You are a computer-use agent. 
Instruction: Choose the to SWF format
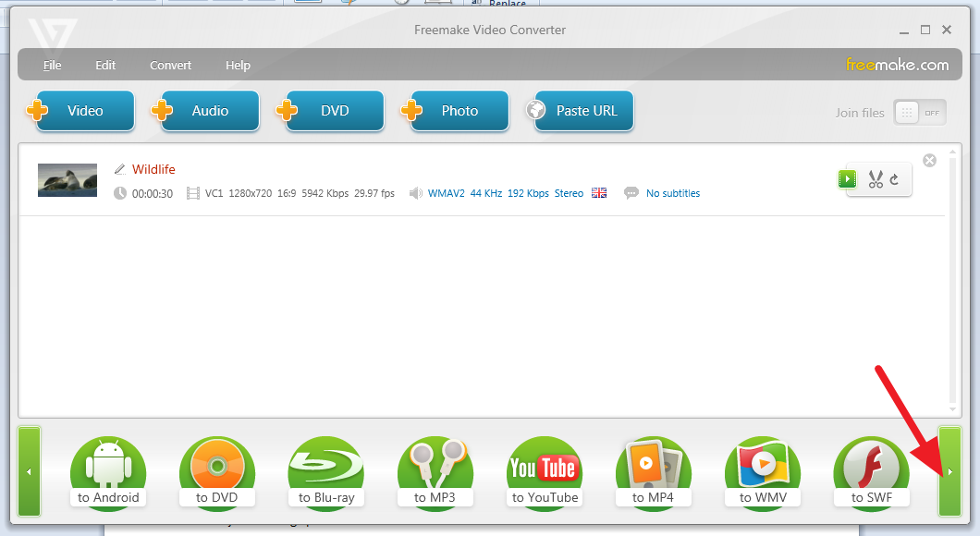tap(871, 473)
